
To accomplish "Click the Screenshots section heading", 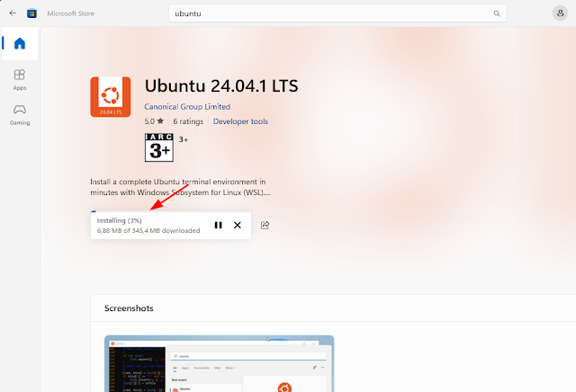I will point(129,308).
